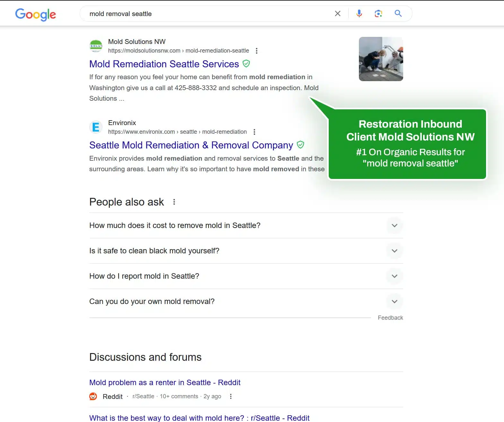Click the Google logo
Image resolution: width=504 pixels, height=422 pixels.
35,14
